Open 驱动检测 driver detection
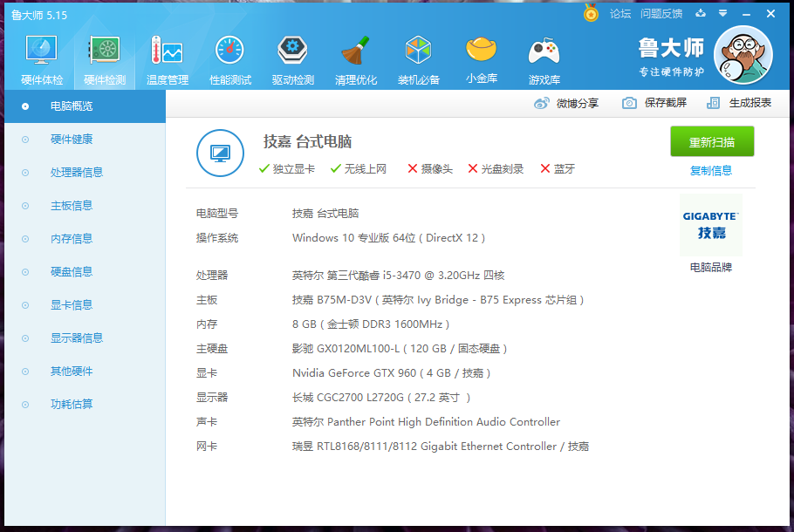The width and height of the screenshot is (794, 532). 292,59
